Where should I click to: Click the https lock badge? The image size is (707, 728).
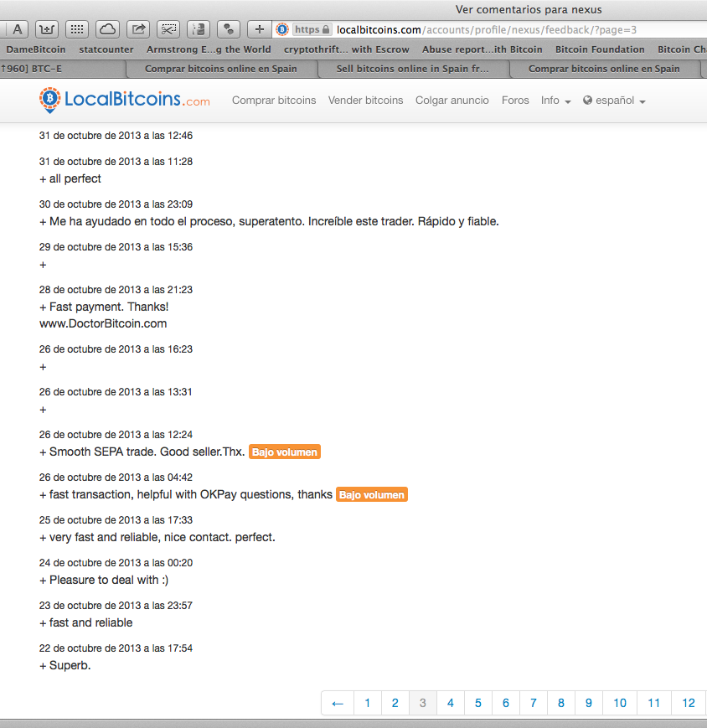pos(312,29)
